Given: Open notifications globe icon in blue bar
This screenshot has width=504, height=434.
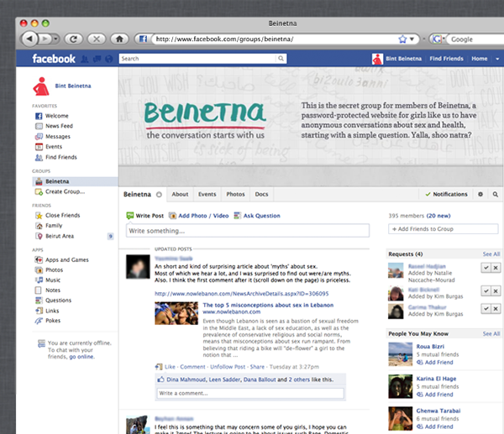Looking at the screenshot, I should pos(109,59).
